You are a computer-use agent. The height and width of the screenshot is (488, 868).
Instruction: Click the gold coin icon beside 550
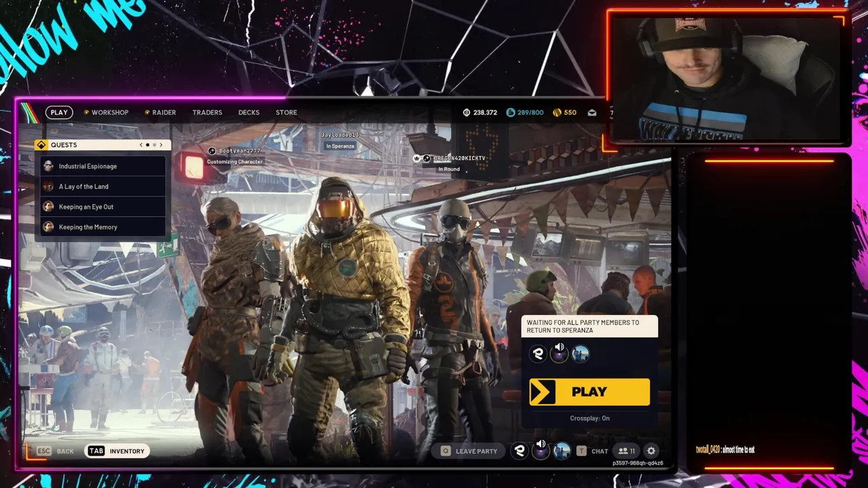tap(557, 113)
